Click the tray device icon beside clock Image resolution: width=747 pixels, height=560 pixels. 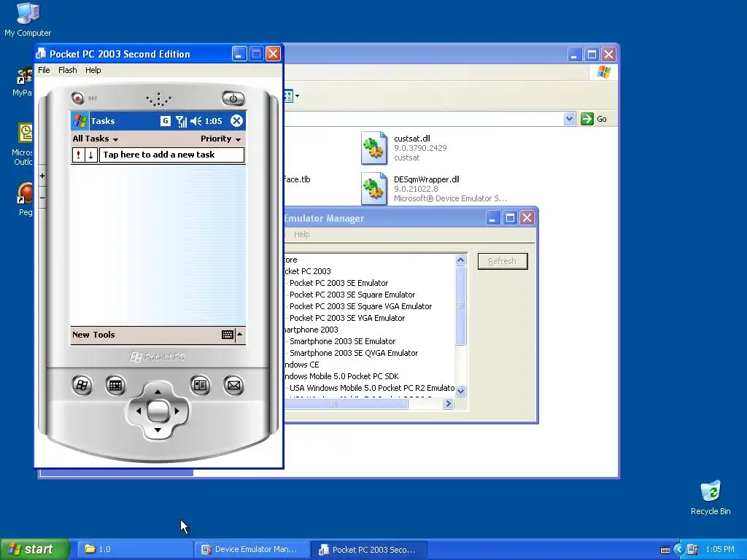(x=693, y=550)
